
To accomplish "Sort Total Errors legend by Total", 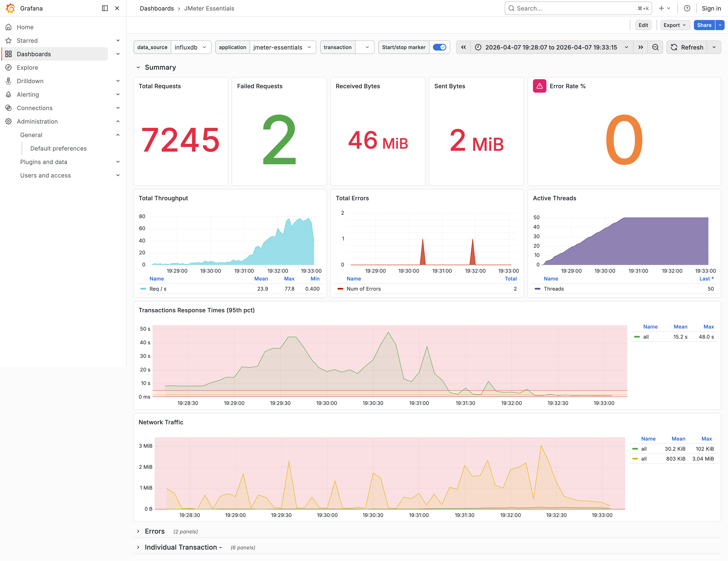I will click(511, 279).
